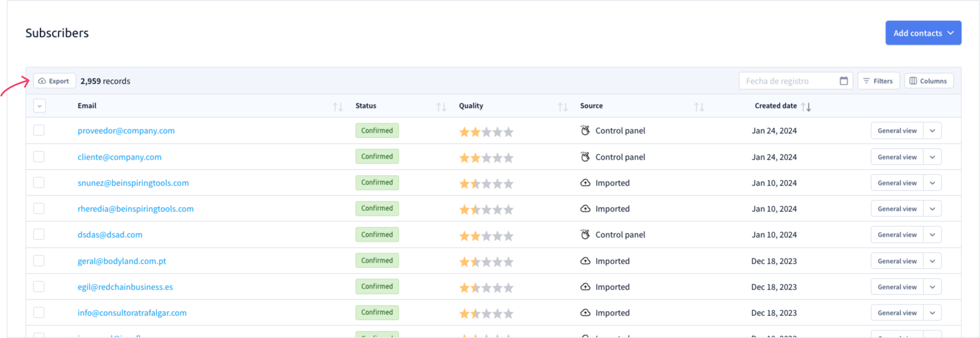Click quality stars for geral@bodyland.com.pt
Image resolution: width=980 pixels, height=338 pixels.
[486, 262]
